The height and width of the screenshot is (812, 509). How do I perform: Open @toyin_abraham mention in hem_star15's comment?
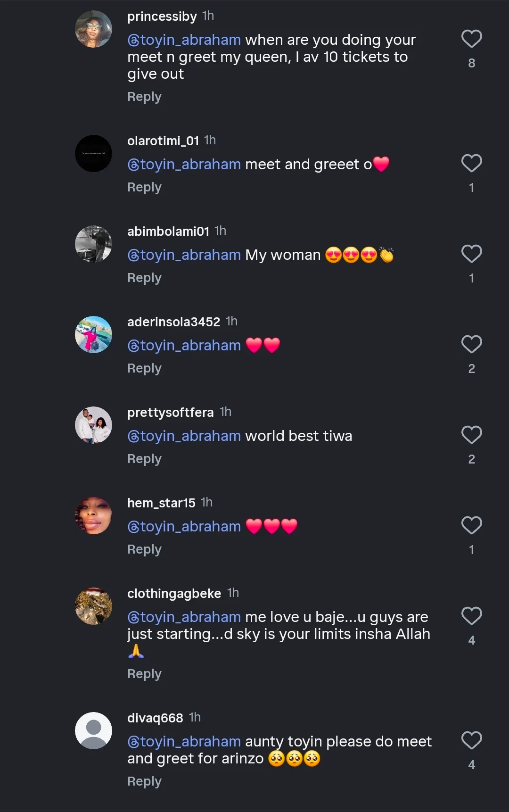(184, 527)
